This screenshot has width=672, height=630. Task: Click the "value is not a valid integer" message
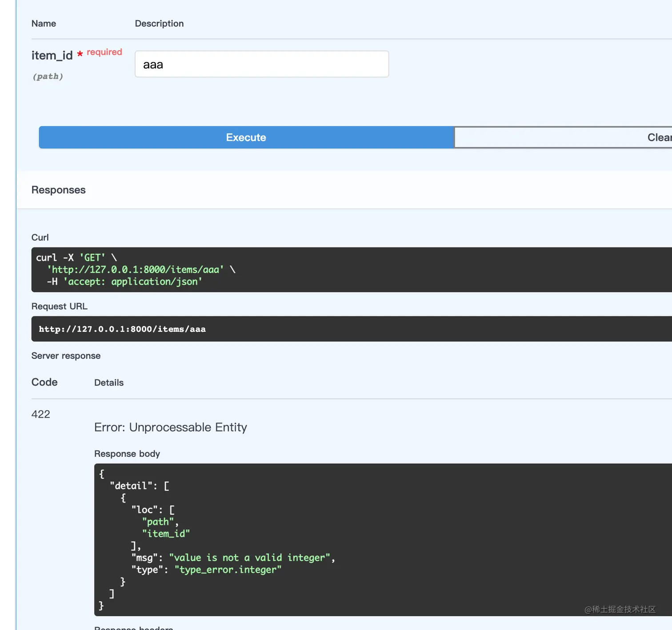(x=249, y=558)
